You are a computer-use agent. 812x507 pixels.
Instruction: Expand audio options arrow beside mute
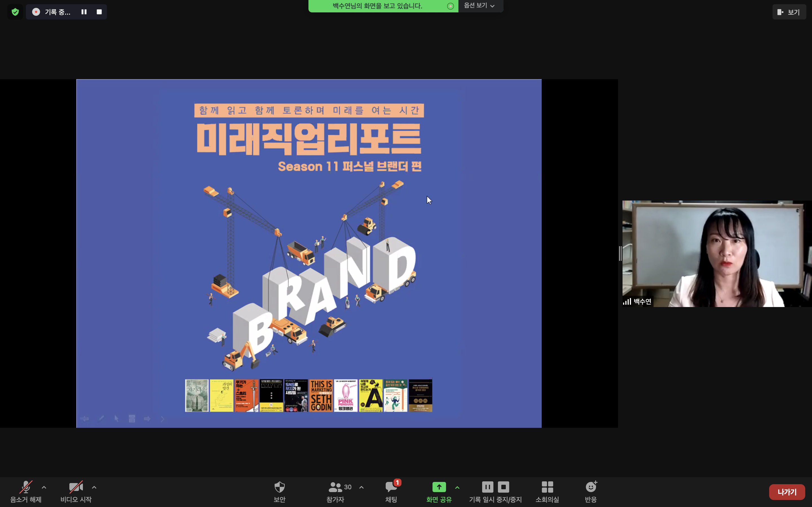pos(44,487)
